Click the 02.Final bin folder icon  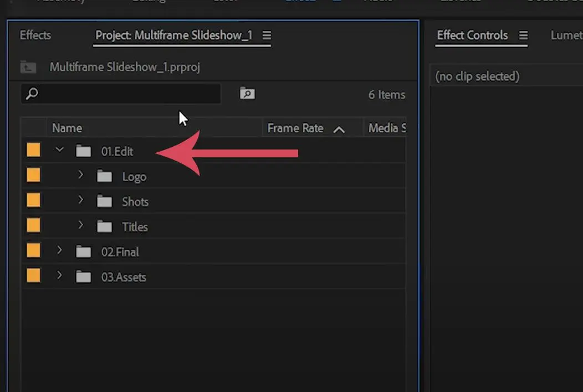click(83, 251)
